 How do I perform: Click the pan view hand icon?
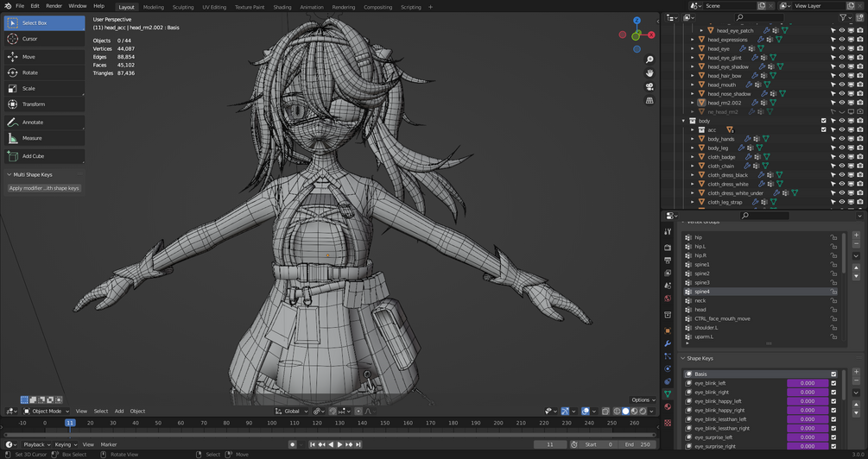649,73
